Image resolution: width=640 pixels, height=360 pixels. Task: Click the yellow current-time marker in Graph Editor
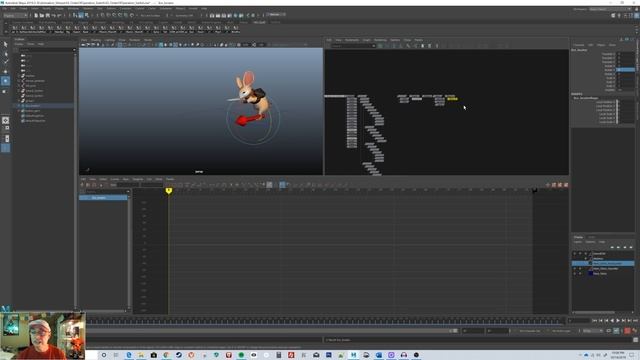[169, 191]
